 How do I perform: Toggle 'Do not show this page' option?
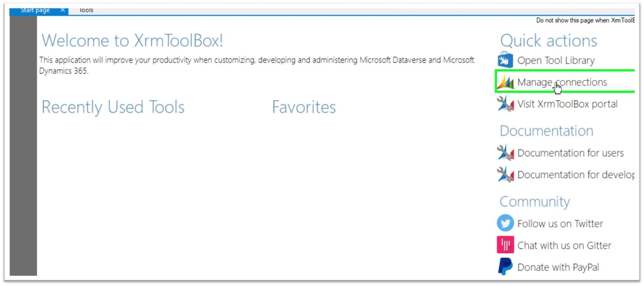point(585,20)
